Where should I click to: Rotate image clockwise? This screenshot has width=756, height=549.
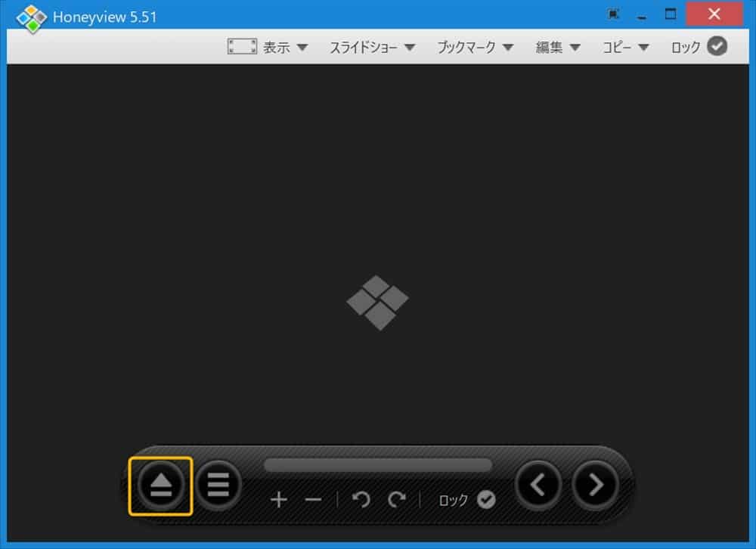coord(397,500)
